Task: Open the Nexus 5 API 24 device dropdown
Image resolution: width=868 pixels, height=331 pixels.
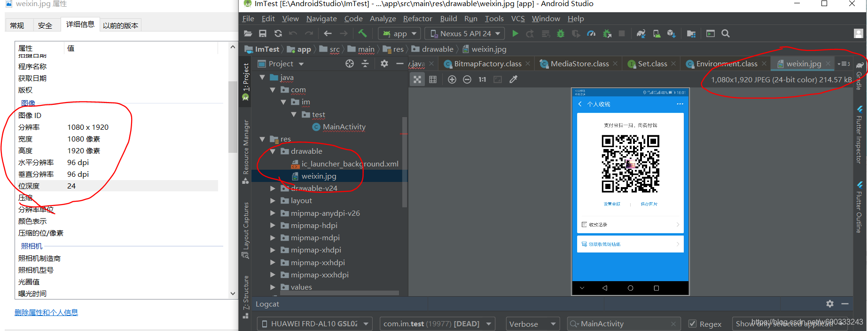Action: (465, 33)
